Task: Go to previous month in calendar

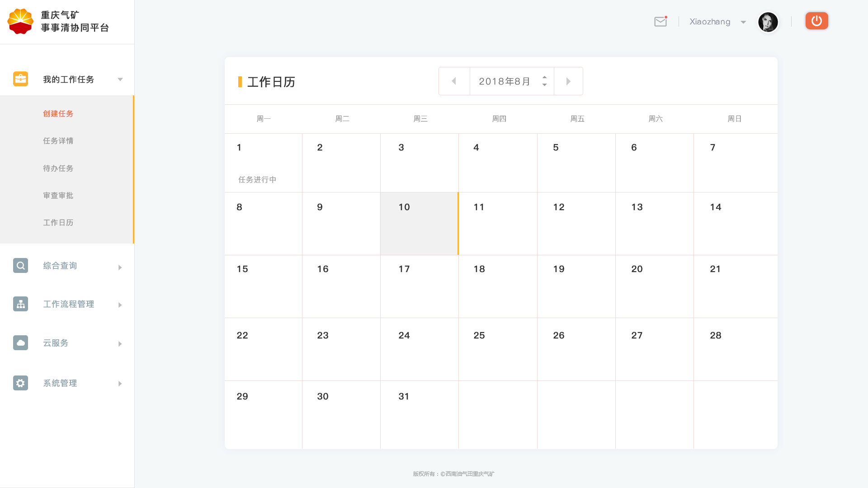Action: point(454,81)
